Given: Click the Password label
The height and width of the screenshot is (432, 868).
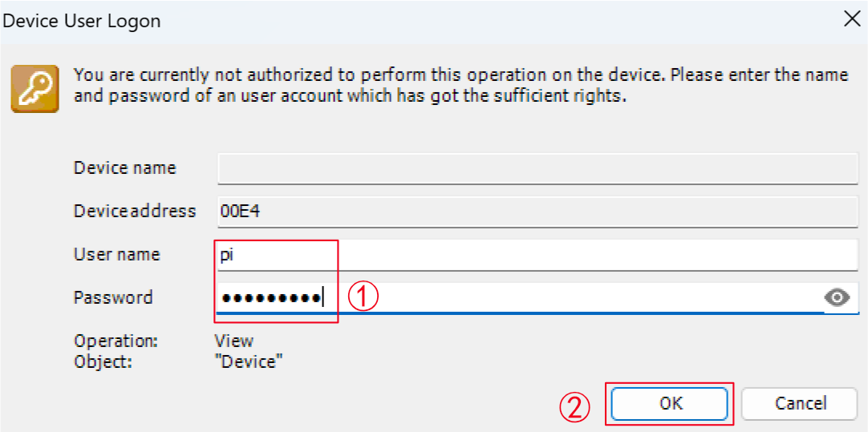Looking at the screenshot, I should pos(113,297).
